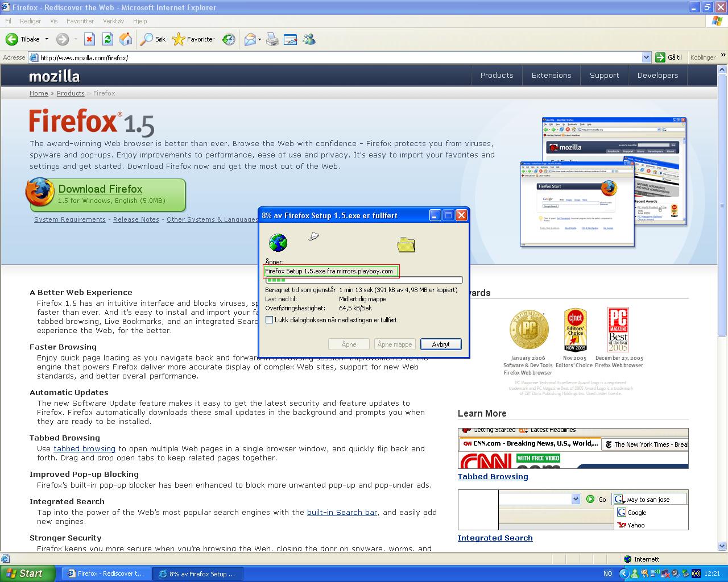The image size is (728, 582).
Task: Click the page icon in the address bar
Action: pos(34,57)
